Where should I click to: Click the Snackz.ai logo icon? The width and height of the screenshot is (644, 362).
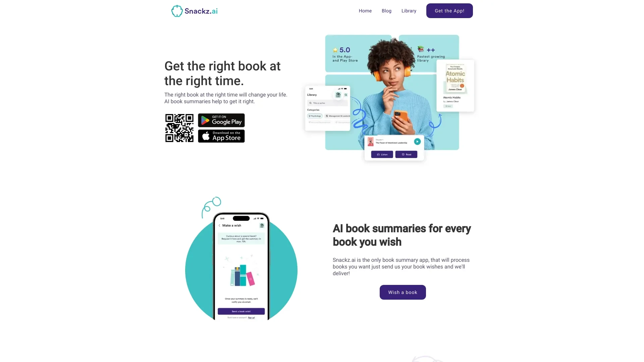coord(176,11)
